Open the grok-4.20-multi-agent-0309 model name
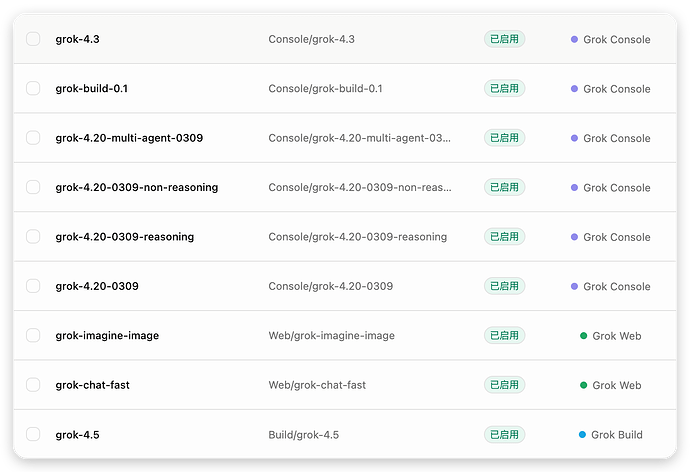Screen dimensions: 690x472 click(129, 138)
